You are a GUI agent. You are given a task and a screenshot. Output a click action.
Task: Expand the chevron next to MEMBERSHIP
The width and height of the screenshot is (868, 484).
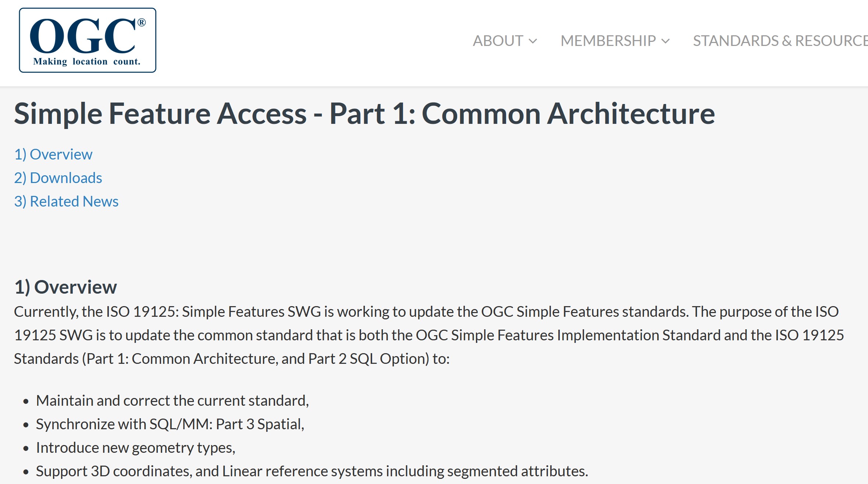[666, 41]
